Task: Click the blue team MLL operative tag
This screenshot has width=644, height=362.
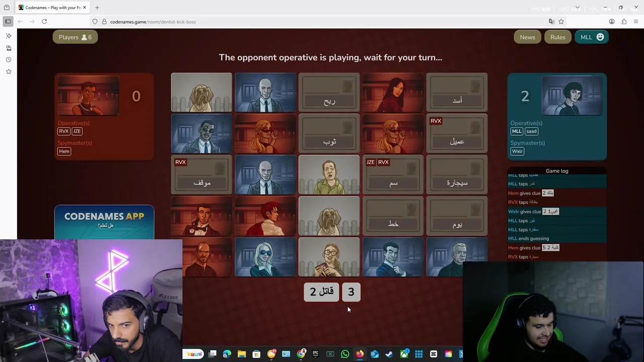Action: point(517,131)
